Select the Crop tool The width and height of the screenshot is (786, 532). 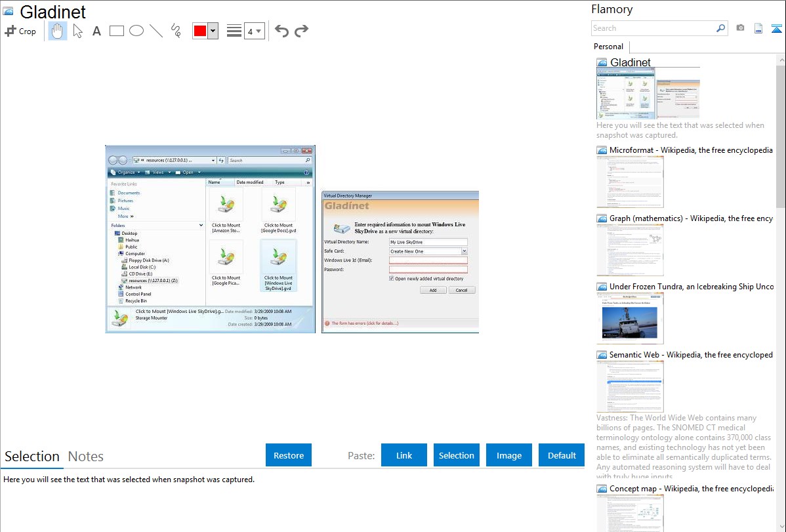(20, 31)
